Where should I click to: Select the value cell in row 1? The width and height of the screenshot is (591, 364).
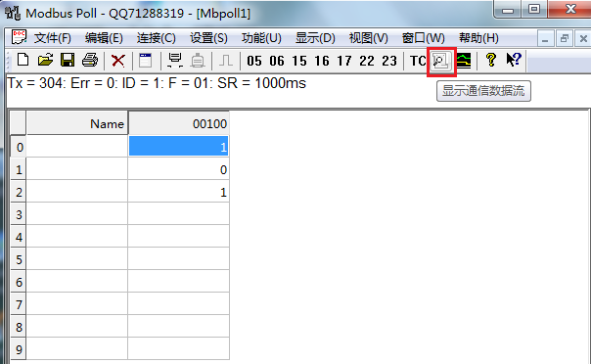click(179, 169)
